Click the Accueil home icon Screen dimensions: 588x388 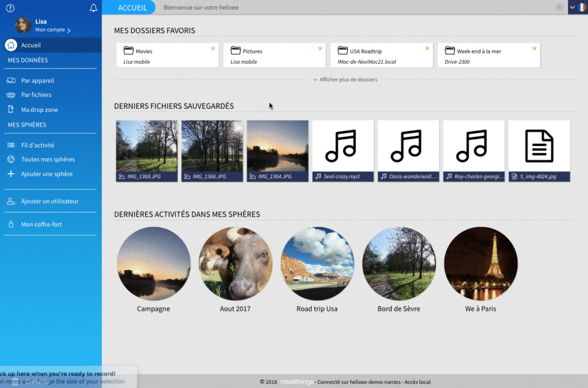click(10, 45)
